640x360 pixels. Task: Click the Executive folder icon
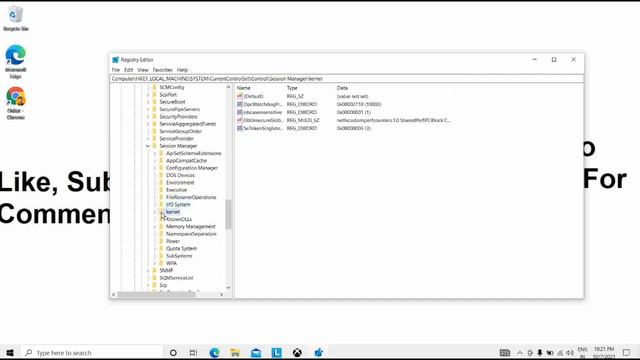(161, 190)
